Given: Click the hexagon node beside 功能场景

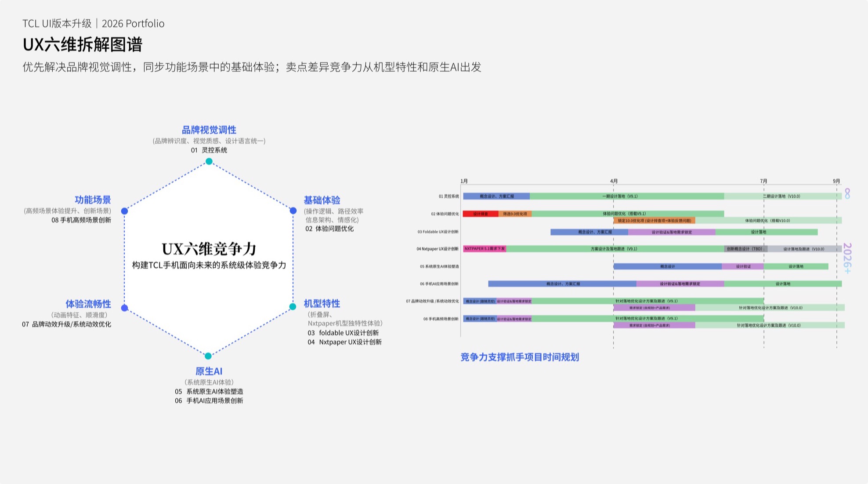Looking at the screenshot, I should [125, 211].
